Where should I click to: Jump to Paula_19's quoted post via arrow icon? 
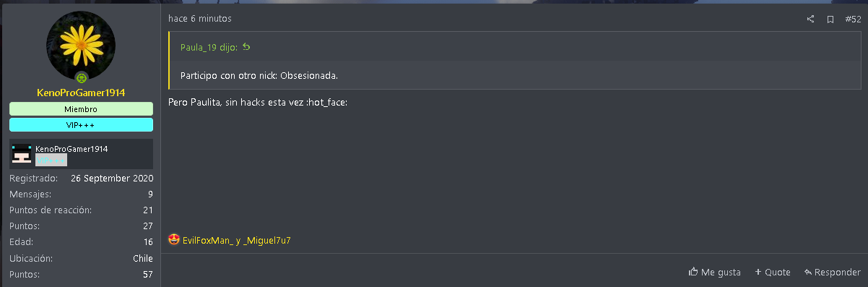[x=246, y=47]
